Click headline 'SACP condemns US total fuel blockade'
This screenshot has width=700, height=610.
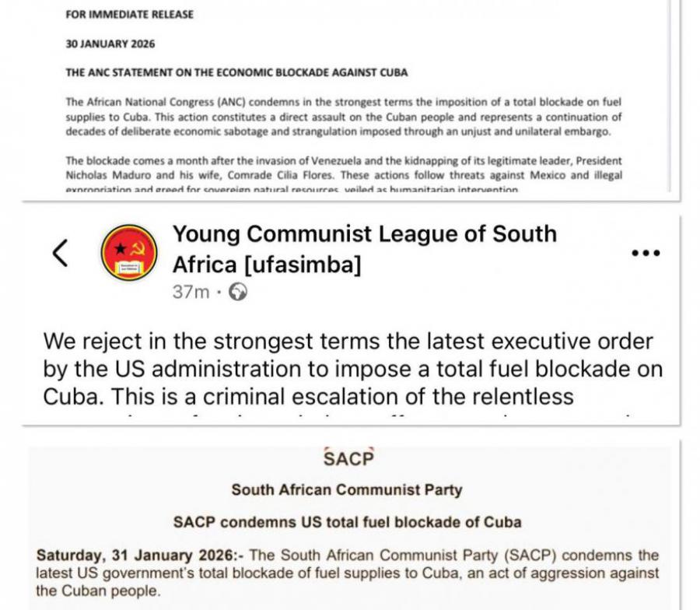click(347, 521)
